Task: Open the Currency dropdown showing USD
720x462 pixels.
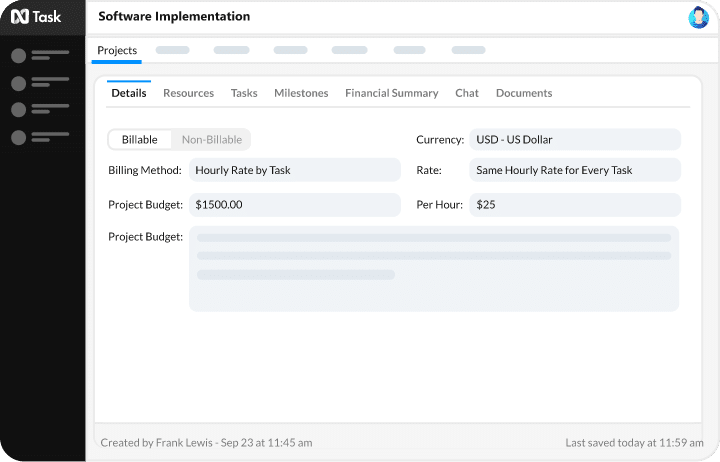Action: coord(575,140)
